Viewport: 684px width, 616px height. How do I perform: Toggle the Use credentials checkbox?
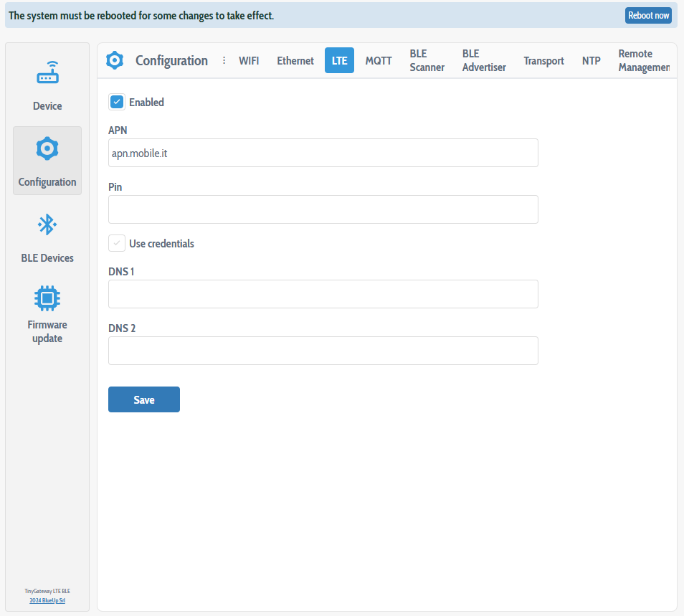(117, 243)
